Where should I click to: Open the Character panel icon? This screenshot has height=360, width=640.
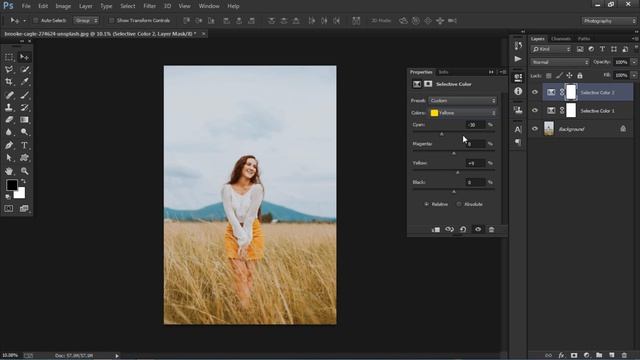coord(518,129)
